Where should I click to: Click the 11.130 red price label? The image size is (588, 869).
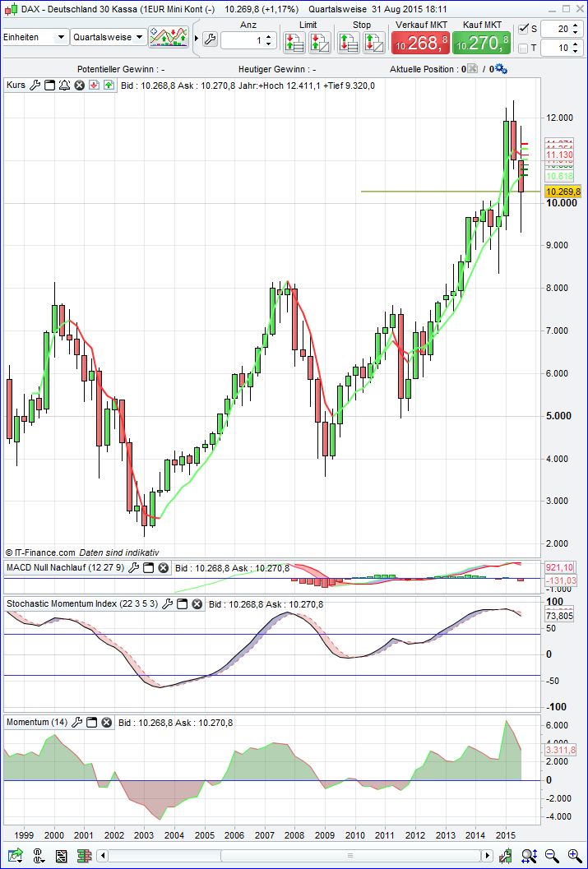pos(559,155)
